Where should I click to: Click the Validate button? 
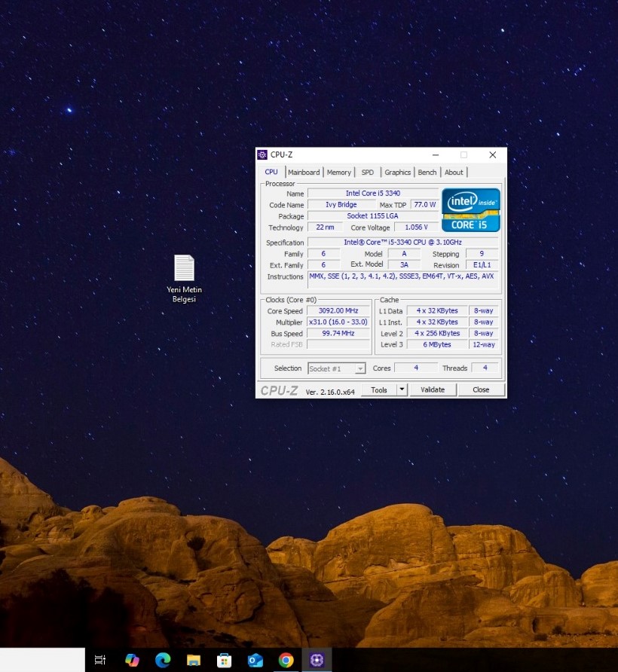pyautogui.click(x=433, y=389)
